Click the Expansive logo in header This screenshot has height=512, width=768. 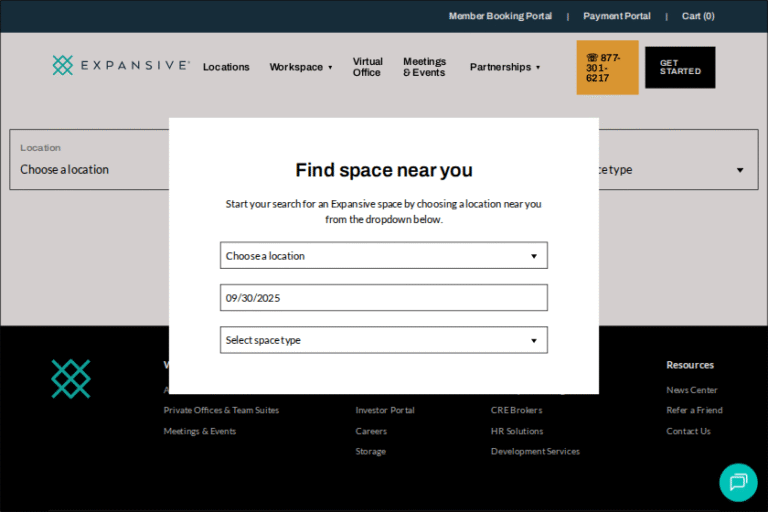pyautogui.click(x=120, y=66)
